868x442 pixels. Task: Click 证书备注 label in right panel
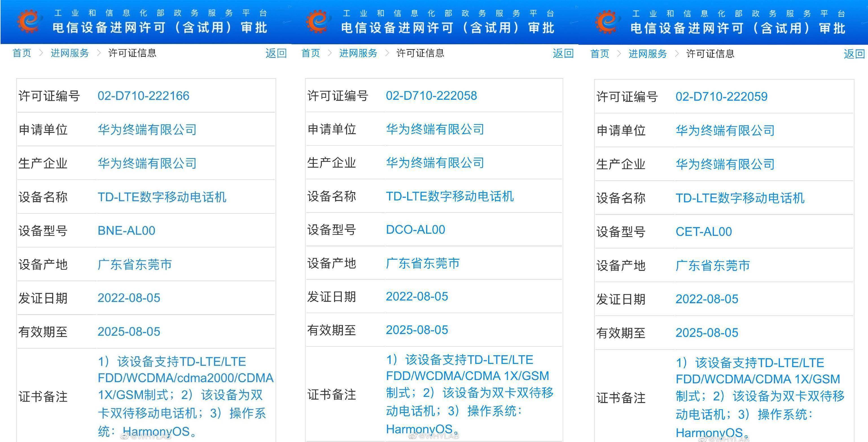[x=621, y=398]
